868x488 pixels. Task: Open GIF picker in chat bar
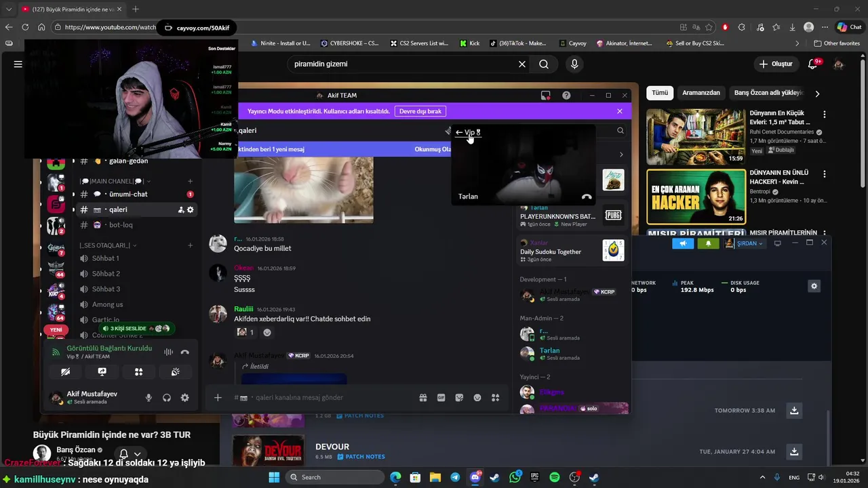[x=441, y=398]
